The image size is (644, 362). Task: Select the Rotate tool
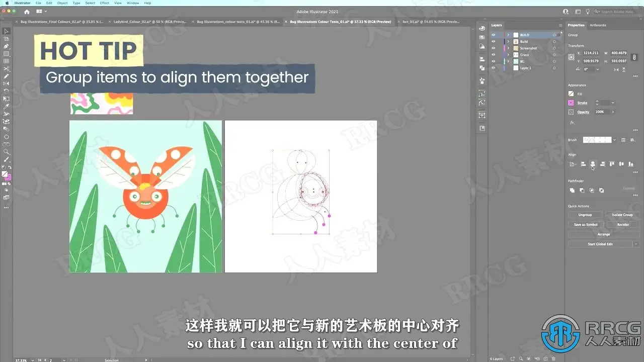pyautogui.click(x=6, y=91)
